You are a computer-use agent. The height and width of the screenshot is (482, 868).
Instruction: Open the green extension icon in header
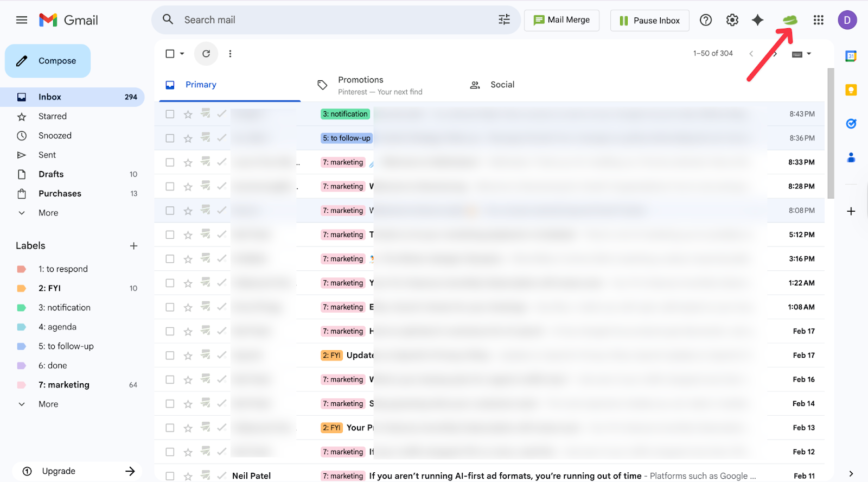pos(790,20)
